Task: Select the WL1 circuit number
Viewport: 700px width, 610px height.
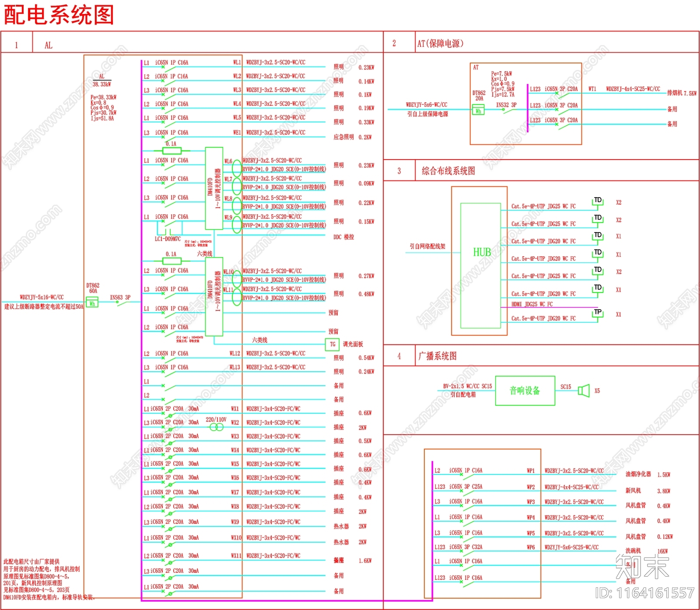Action: tap(237, 63)
